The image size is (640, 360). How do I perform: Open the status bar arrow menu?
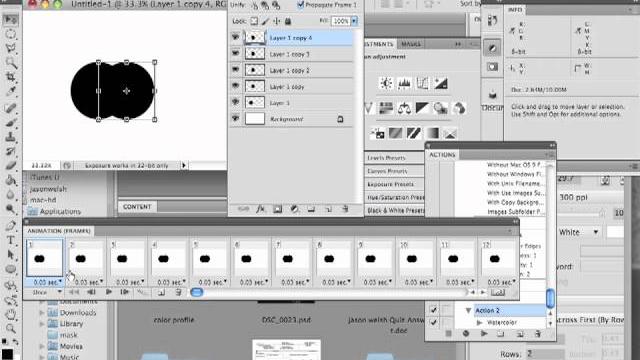pos(184,165)
